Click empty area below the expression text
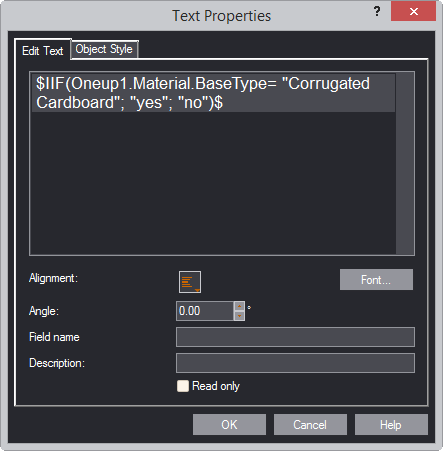This screenshot has width=443, height=451. [213, 183]
